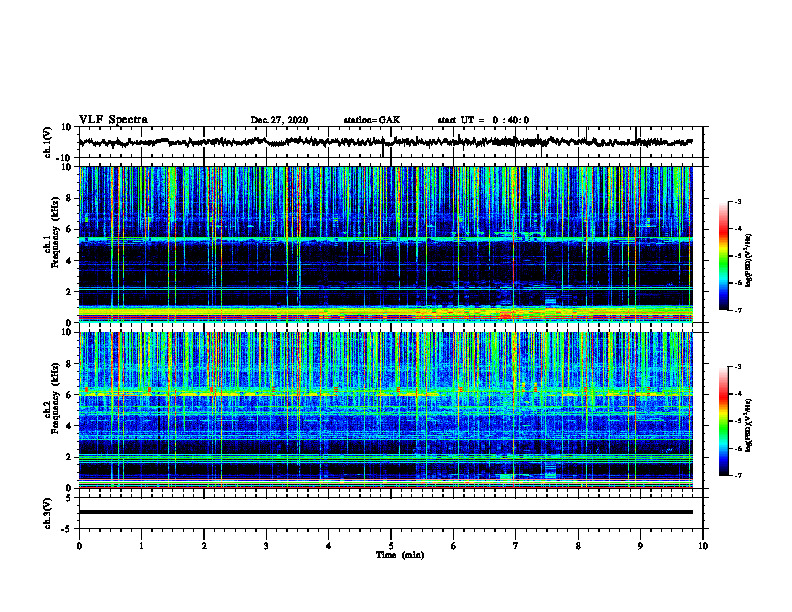The image size is (792, 612).
Task: Click the lower color scale log(PSD) unit label
Action: [x=749, y=425]
